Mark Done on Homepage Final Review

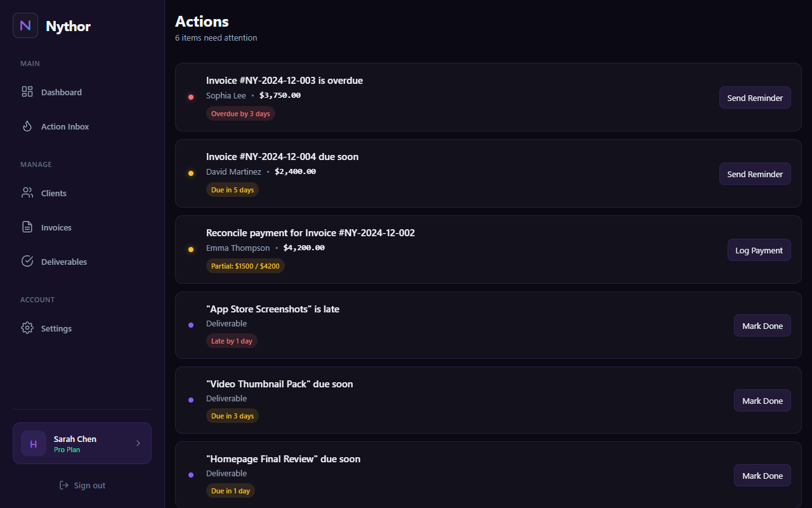[762, 475]
